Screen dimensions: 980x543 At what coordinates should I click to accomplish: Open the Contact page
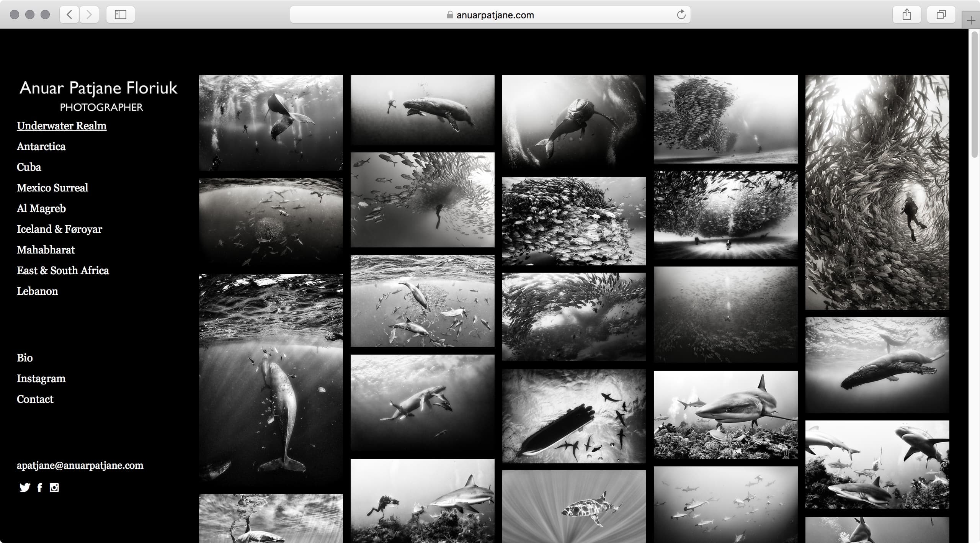(35, 399)
